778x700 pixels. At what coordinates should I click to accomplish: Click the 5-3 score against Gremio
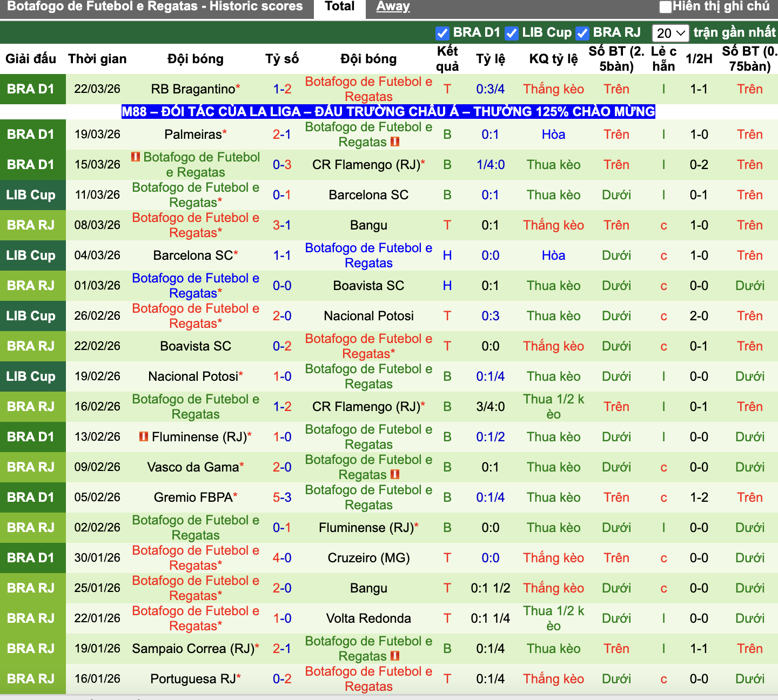pos(282,497)
